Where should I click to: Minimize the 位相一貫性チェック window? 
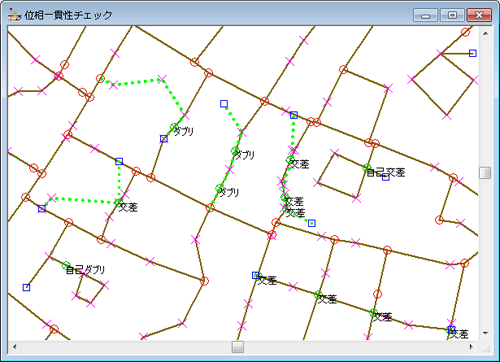425,15
